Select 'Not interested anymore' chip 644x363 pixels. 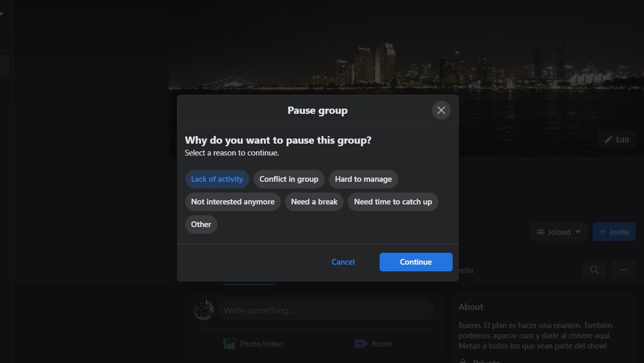click(233, 202)
